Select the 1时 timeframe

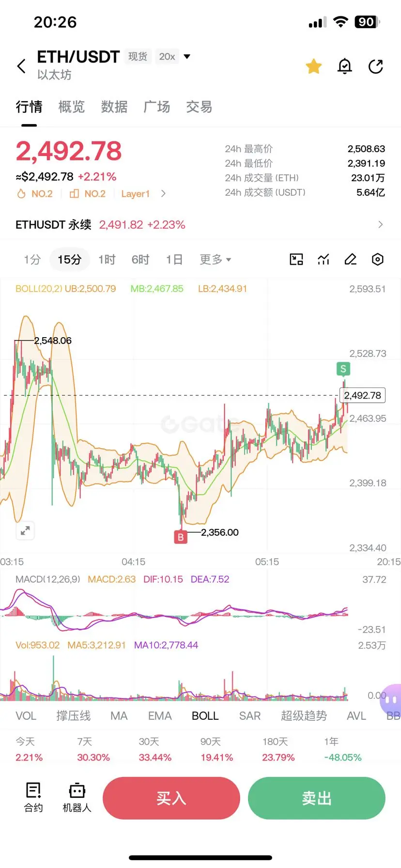pyautogui.click(x=107, y=260)
